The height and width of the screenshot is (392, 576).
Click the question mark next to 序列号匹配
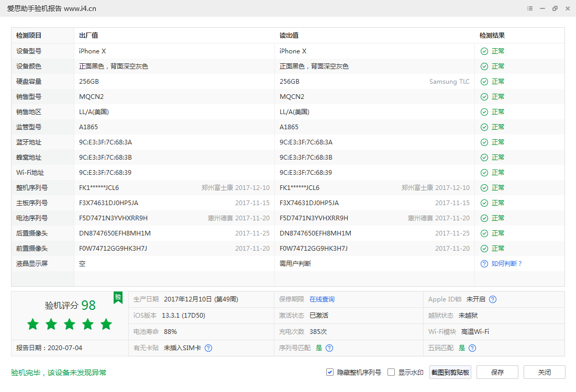pyautogui.click(x=328, y=348)
